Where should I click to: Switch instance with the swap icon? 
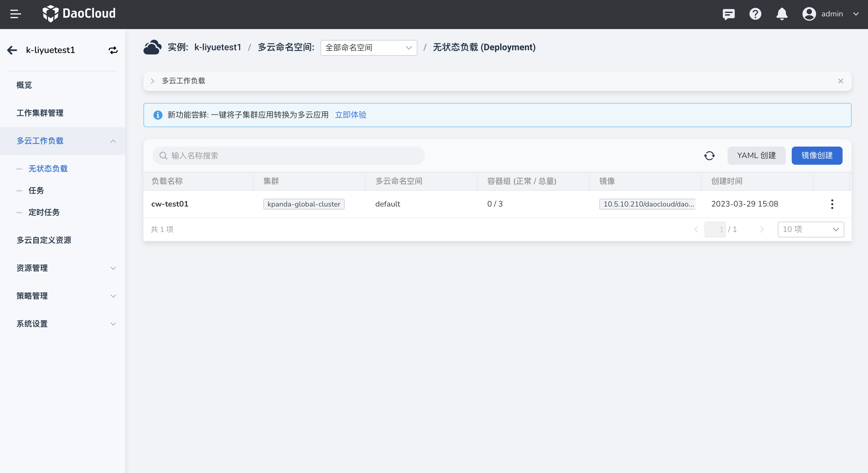pos(113,50)
